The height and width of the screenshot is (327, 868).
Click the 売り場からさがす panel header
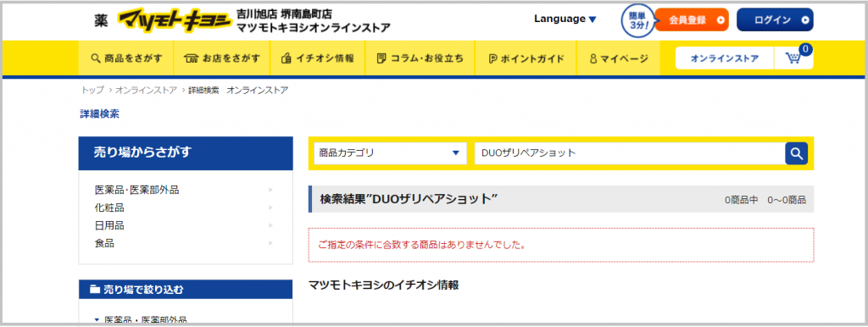click(186, 153)
